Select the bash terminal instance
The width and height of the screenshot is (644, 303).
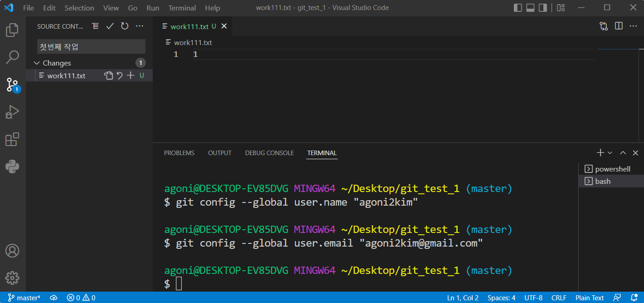click(611, 181)
